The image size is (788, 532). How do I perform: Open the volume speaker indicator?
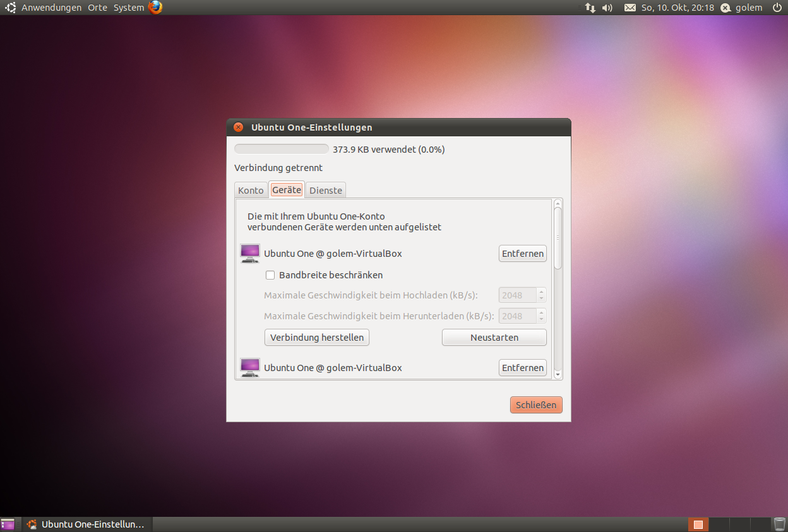[x=607, y=8]
